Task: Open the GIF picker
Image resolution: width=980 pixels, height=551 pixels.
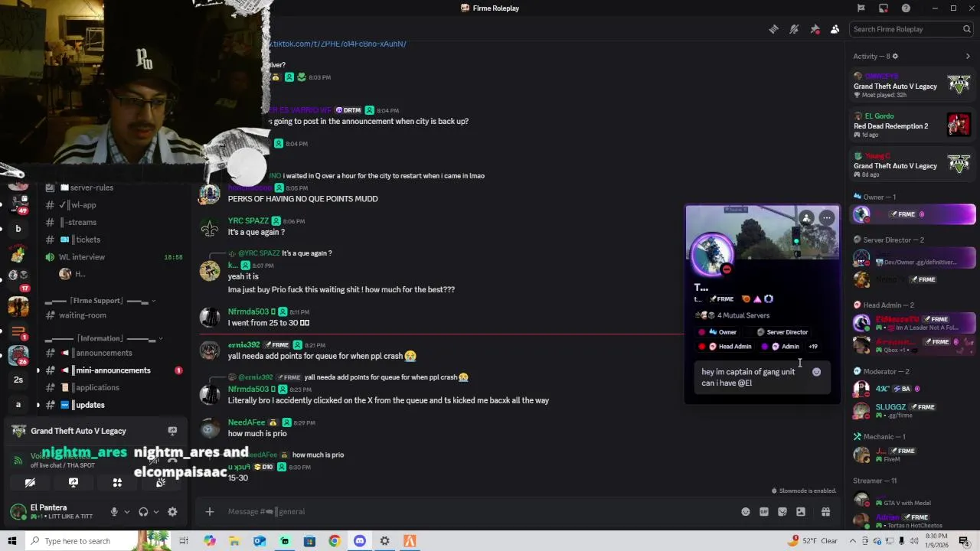Action: click(764, 512)
